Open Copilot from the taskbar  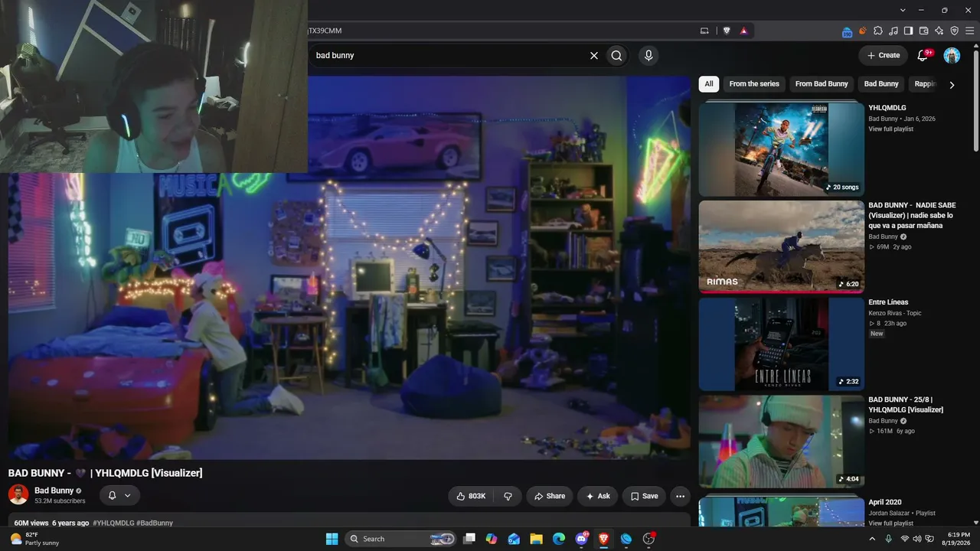click(492, 539)
